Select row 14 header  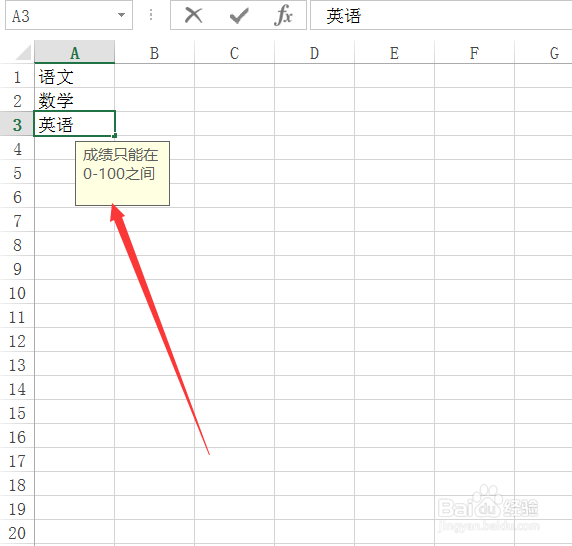coord(17,389)
